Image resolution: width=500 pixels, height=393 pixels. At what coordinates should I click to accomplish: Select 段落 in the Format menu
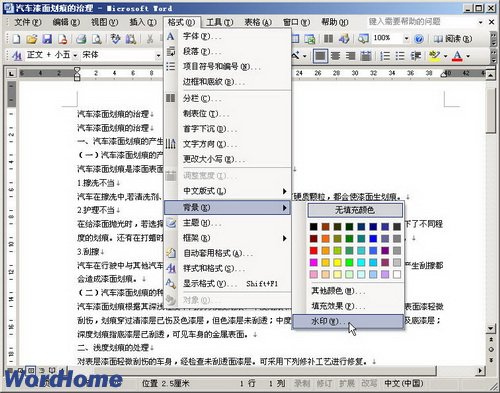point(227,51)
